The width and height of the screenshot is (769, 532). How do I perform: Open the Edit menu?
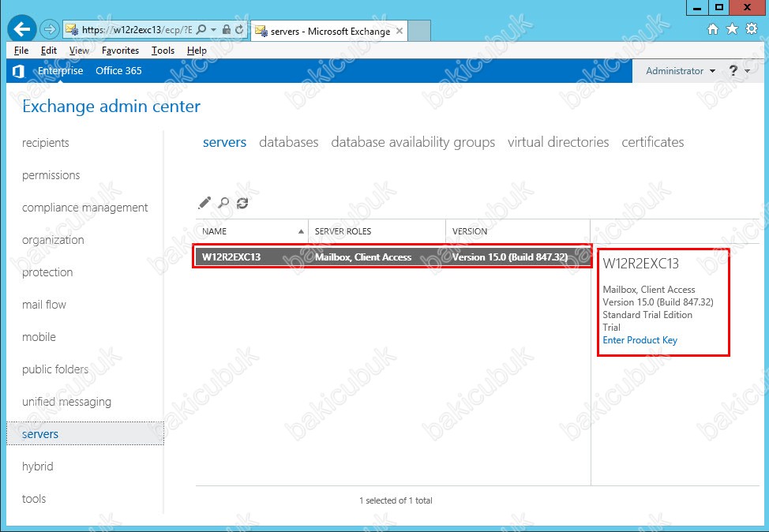48,51
